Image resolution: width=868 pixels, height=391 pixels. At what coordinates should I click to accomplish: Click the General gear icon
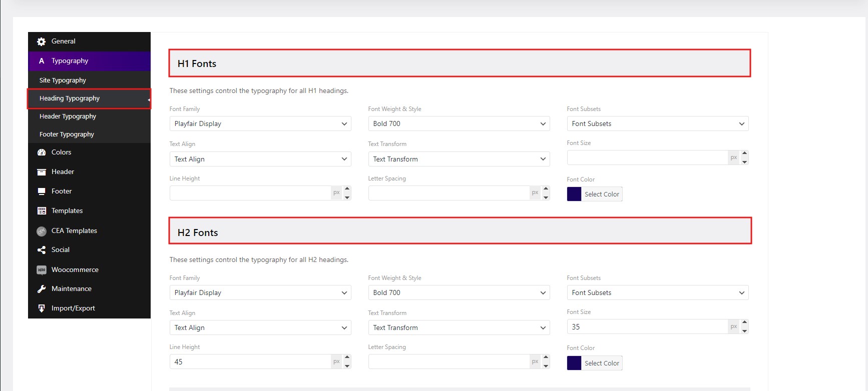[42, 41]
